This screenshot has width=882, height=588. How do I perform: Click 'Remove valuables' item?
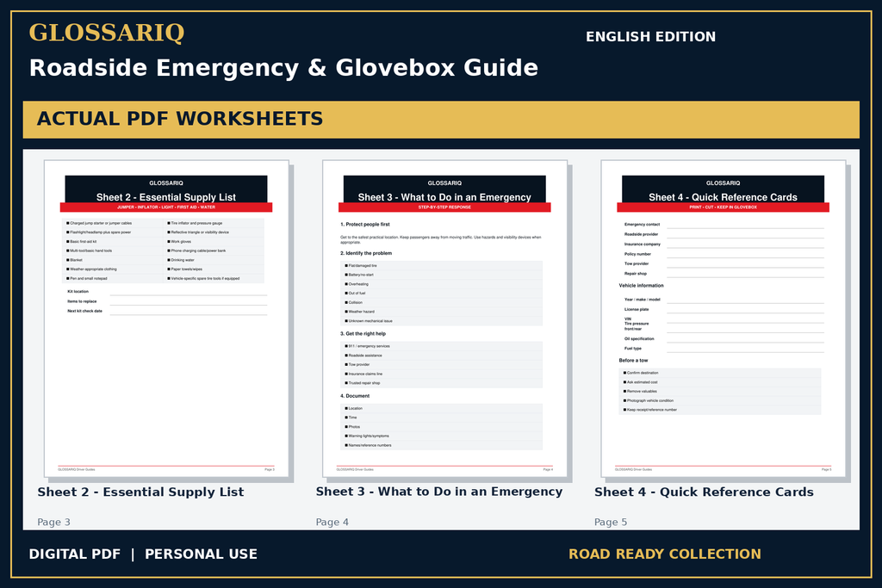point(640,392)
